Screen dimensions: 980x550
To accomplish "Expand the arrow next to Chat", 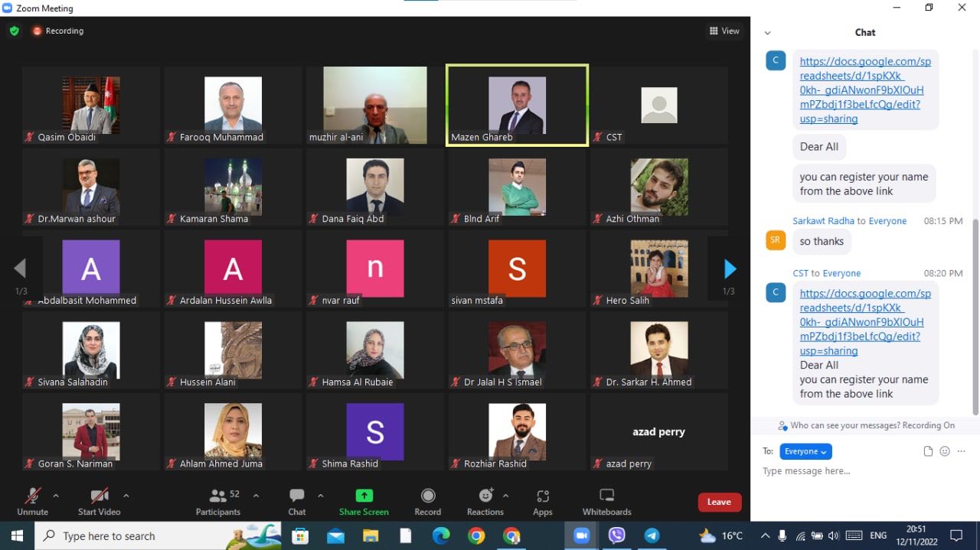I will tap(320, 496).
